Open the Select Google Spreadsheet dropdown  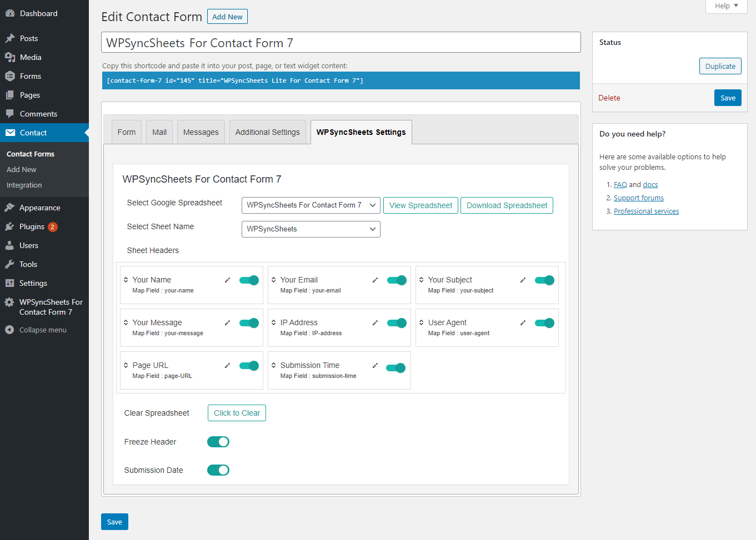[311, 205]
